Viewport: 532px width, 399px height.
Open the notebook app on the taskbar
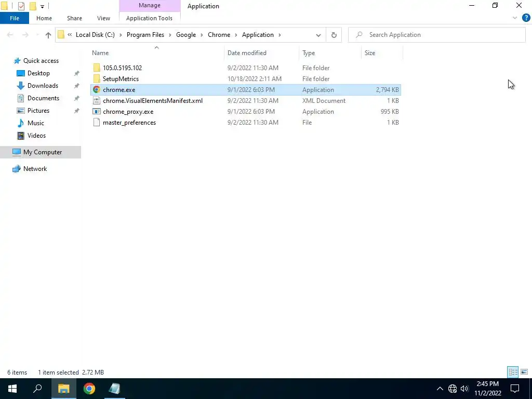pos(115,389)
